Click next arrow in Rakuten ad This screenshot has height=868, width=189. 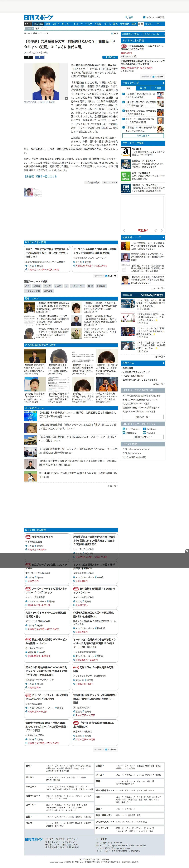[162, 231]
